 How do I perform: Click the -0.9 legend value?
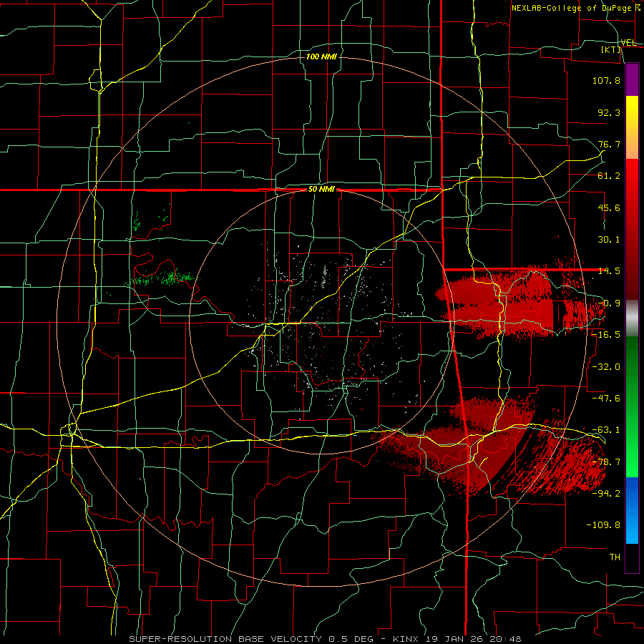coord(609,303)
